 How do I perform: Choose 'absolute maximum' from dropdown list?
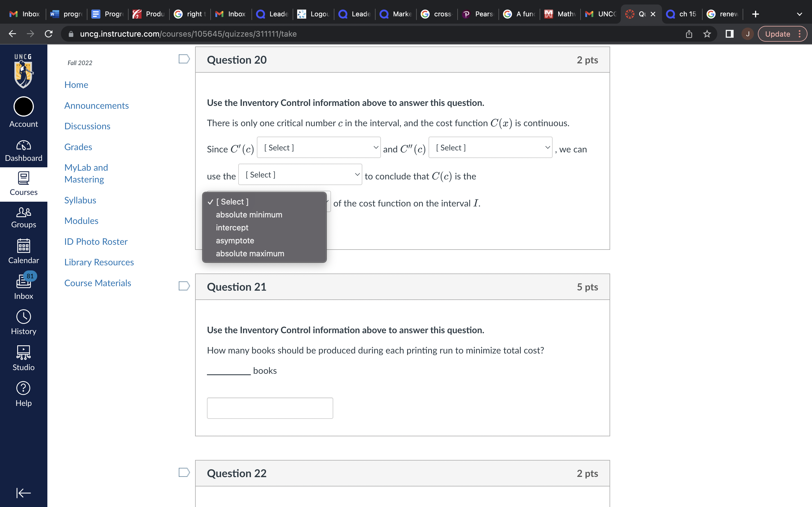[250, 253]
